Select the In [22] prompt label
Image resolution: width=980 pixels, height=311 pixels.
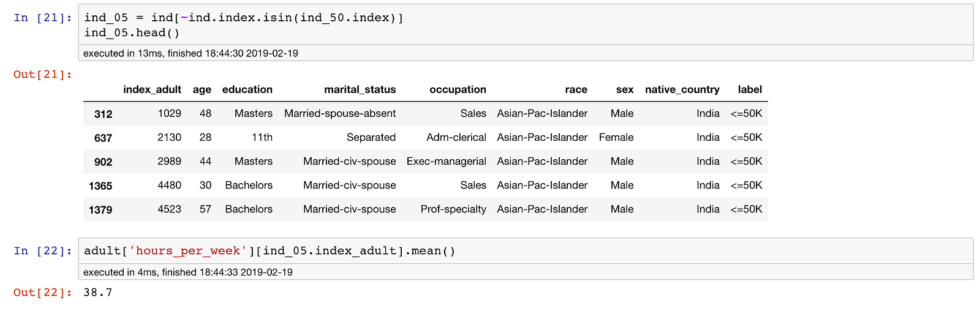coord(43,251)
